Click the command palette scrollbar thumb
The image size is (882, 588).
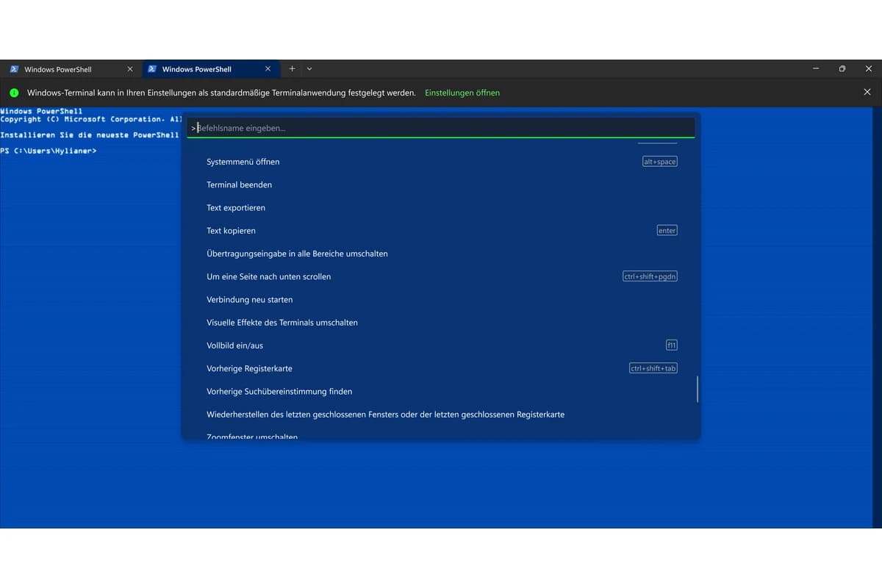(x=697, y=389)
